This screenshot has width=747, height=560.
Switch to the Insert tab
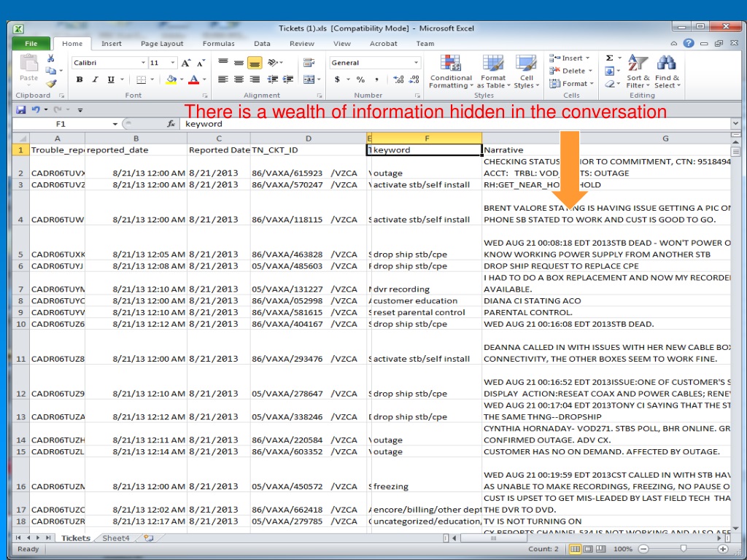point(112,43)
